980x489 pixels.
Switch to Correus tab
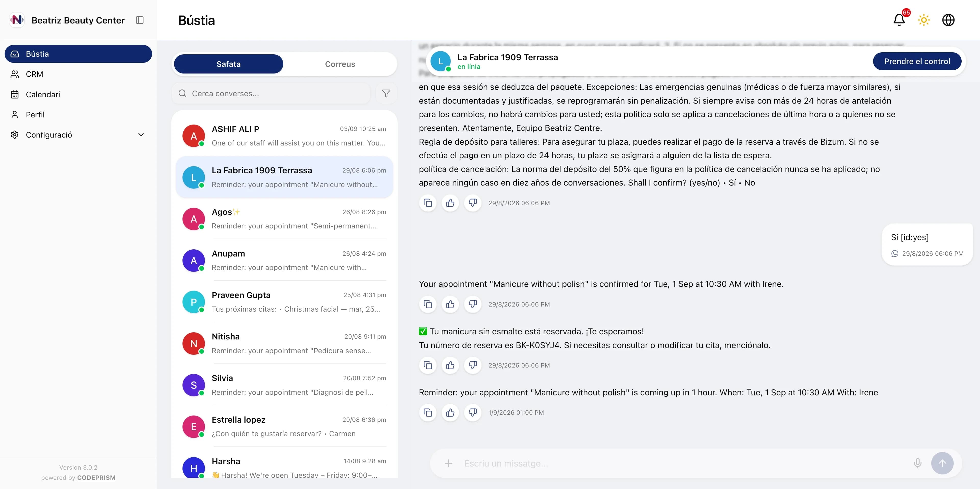pyautogui.click(x=340, y=64)
